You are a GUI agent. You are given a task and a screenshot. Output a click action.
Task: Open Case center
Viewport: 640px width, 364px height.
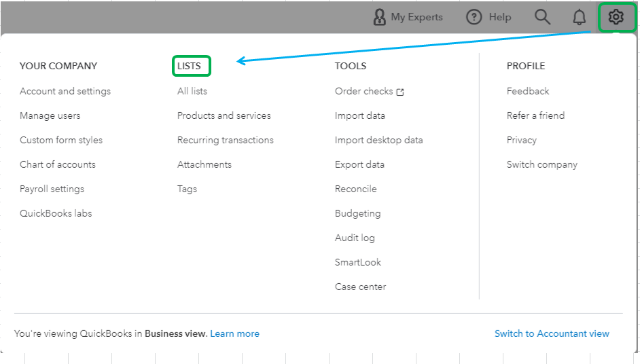pos(360,287)
